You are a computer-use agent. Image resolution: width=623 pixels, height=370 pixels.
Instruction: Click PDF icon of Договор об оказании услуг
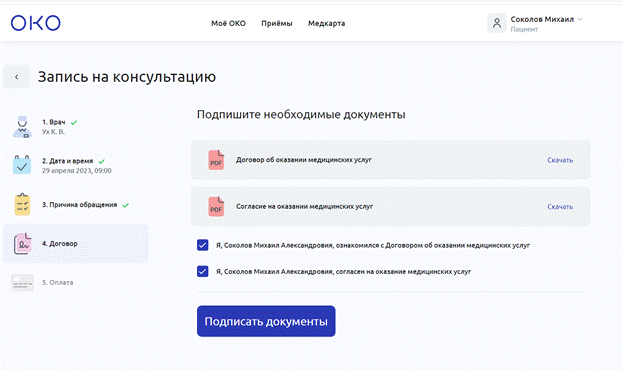(216, 160)
